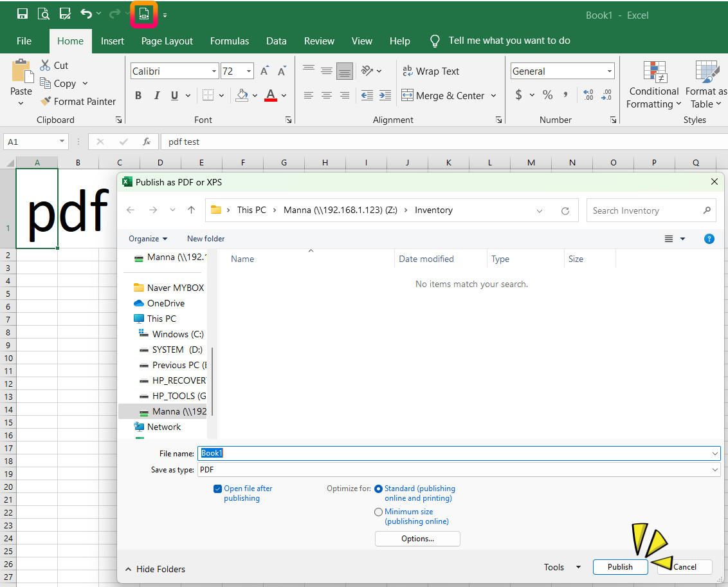
Task: Click the Paste clipboard icon
Action: pyautogui.click(x=21, y=72)
